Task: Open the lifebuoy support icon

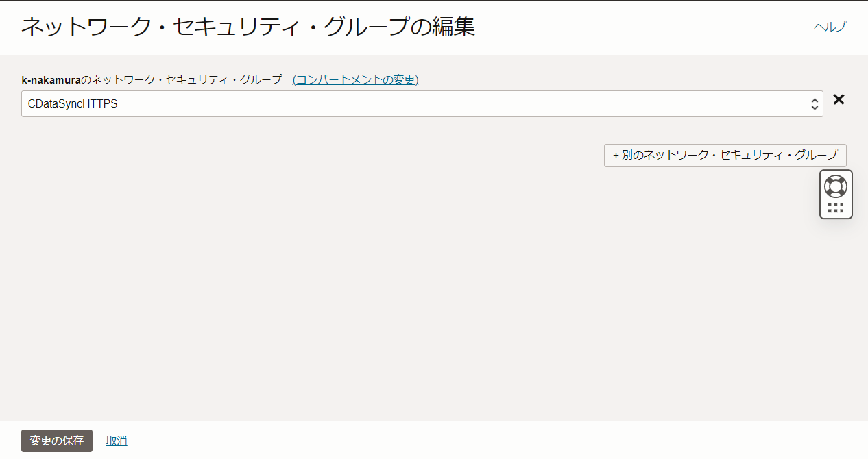Action: pyautogui.click(x=836, y=186)
